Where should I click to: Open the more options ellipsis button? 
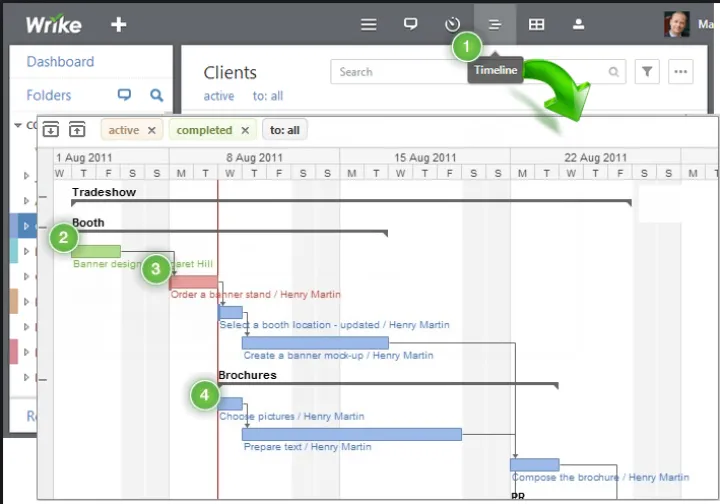click(681, 72)
